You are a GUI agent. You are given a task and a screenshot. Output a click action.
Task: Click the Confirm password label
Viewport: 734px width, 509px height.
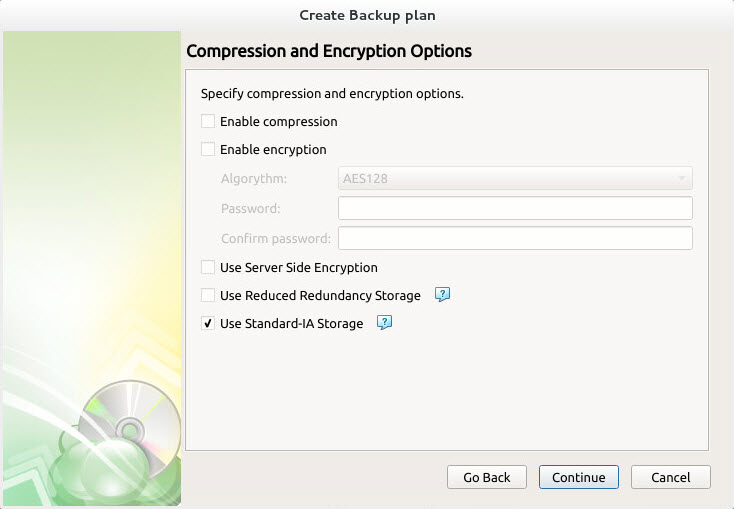pos(275,238)
